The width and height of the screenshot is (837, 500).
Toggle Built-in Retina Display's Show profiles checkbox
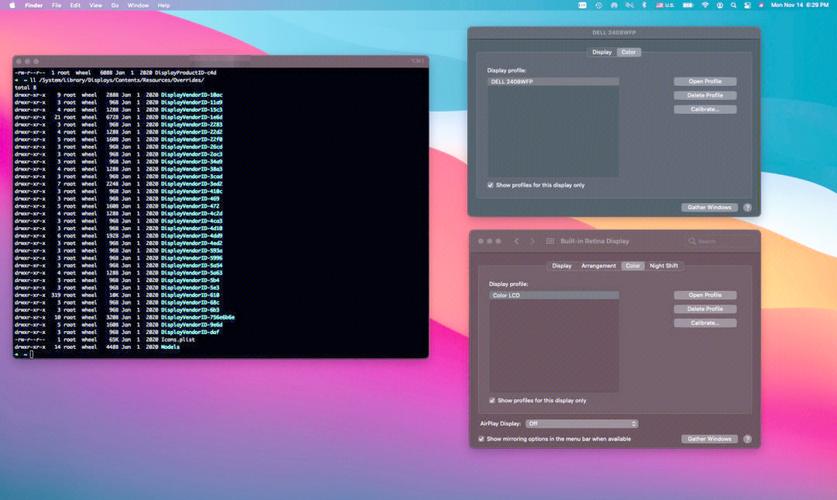[x=492, y=400]
